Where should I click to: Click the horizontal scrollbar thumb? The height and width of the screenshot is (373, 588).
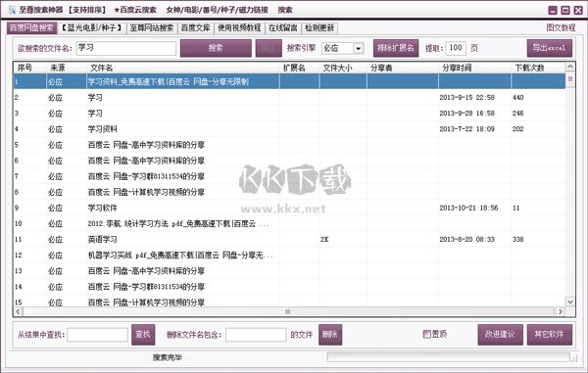[x=287, y=311]
